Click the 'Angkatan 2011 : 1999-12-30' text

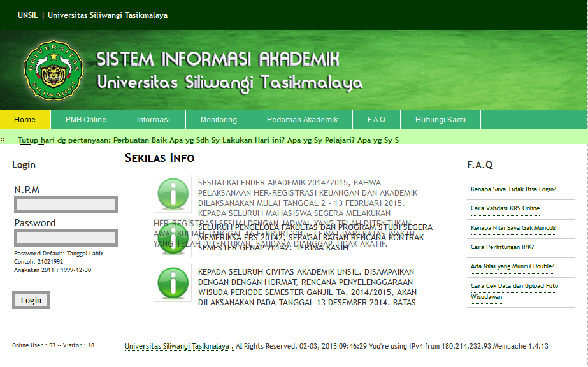coord(52,270)
